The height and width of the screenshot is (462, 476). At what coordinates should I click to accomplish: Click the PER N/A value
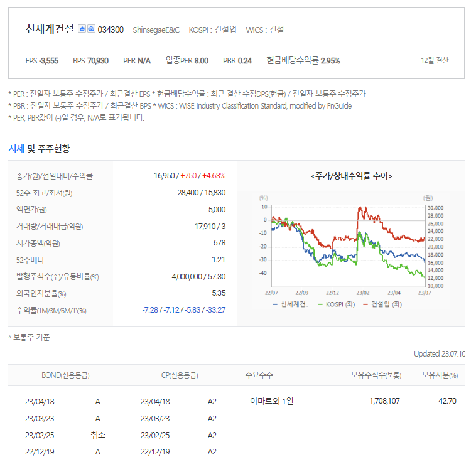pos(137,61)
